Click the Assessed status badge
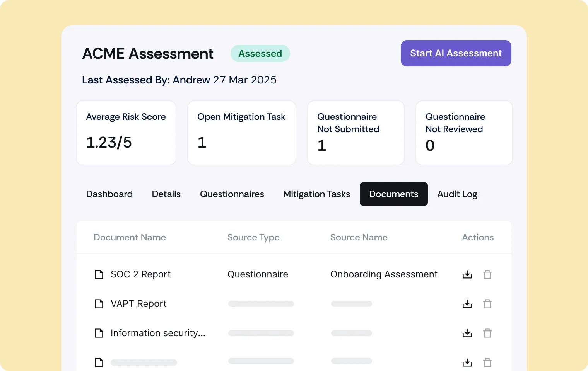The width and height of the screenshot is (588, 371). pos(260,53)
